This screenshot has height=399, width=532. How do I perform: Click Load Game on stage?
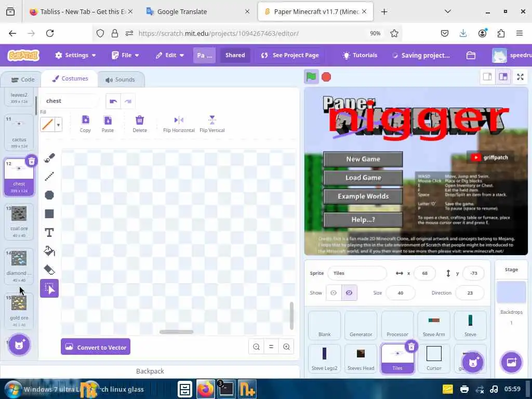coord(363,178)
